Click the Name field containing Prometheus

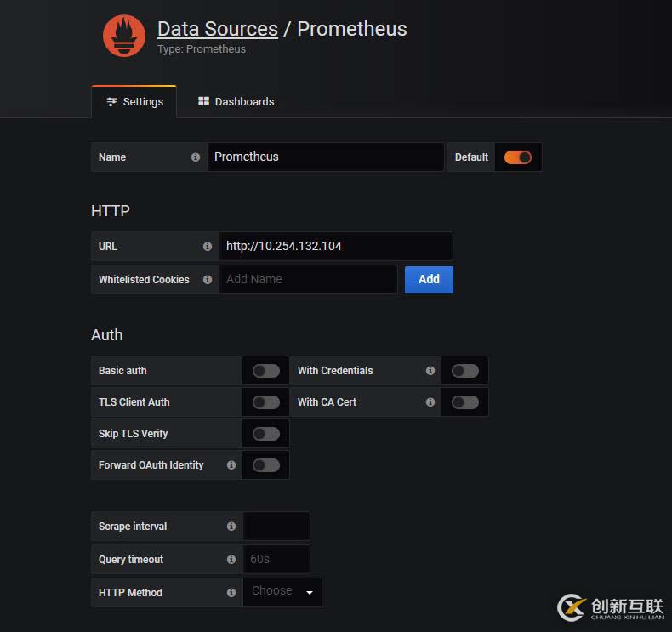point(326,157)
